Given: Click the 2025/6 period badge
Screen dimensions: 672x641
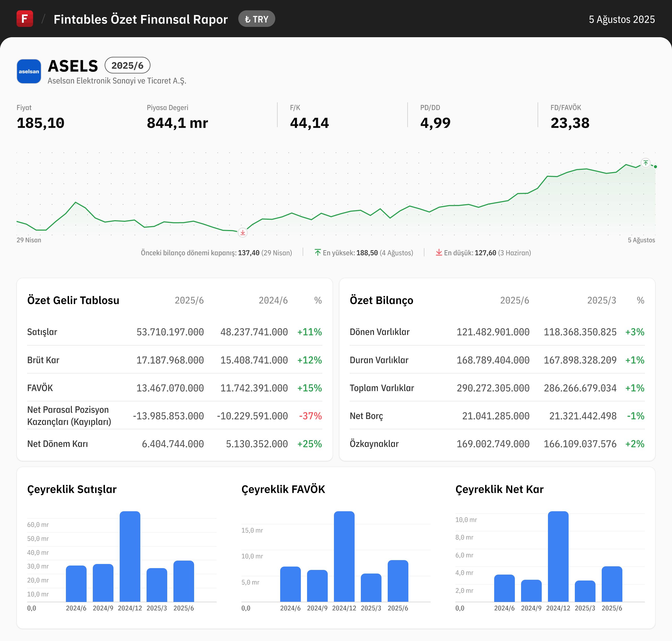Looking at the screenshot, I should coord(127,65).
